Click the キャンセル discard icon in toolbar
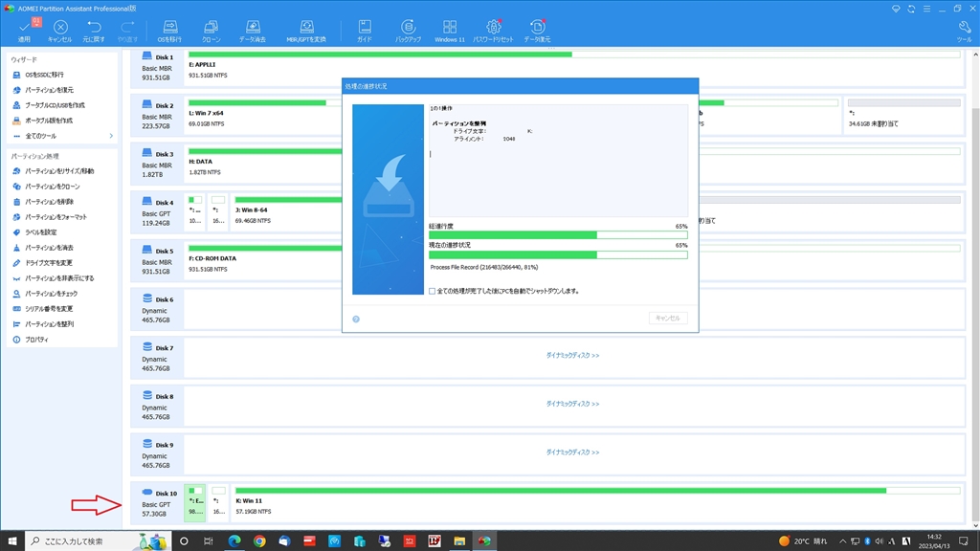980x551 pixels. 60,31
